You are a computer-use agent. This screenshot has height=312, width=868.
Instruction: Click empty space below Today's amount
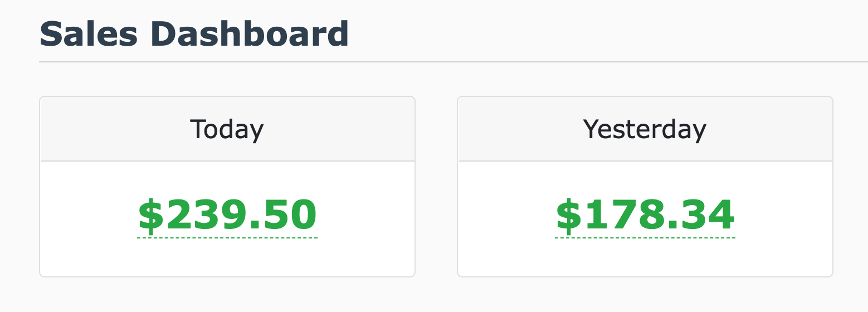227,259
